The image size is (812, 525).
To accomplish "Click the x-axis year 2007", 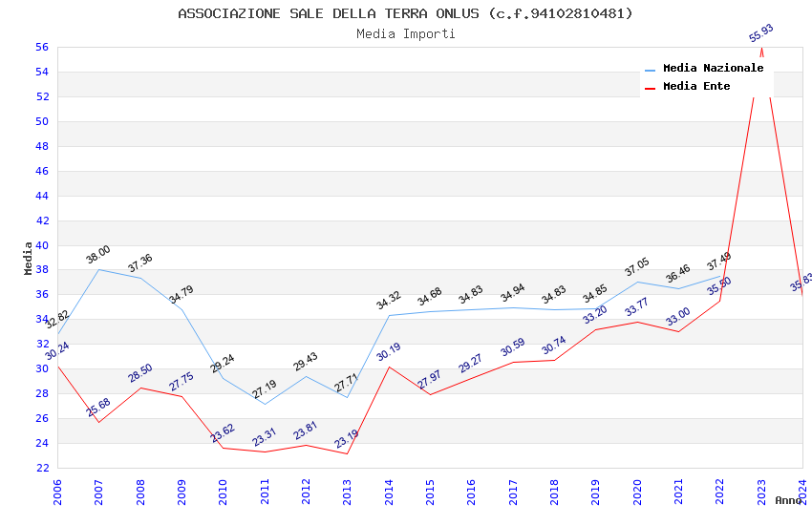I will [x=98, y=493].
